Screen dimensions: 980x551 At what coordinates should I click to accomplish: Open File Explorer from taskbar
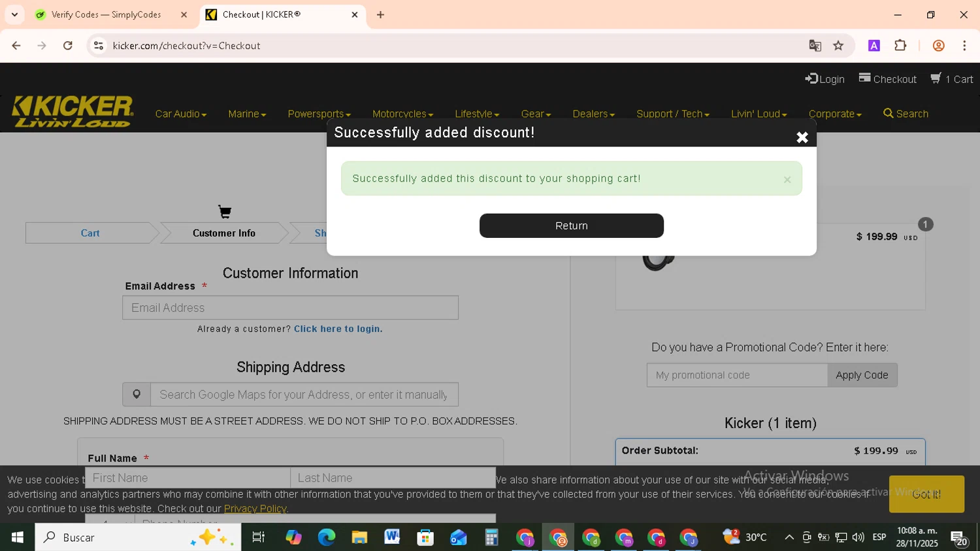click(359, 537)
